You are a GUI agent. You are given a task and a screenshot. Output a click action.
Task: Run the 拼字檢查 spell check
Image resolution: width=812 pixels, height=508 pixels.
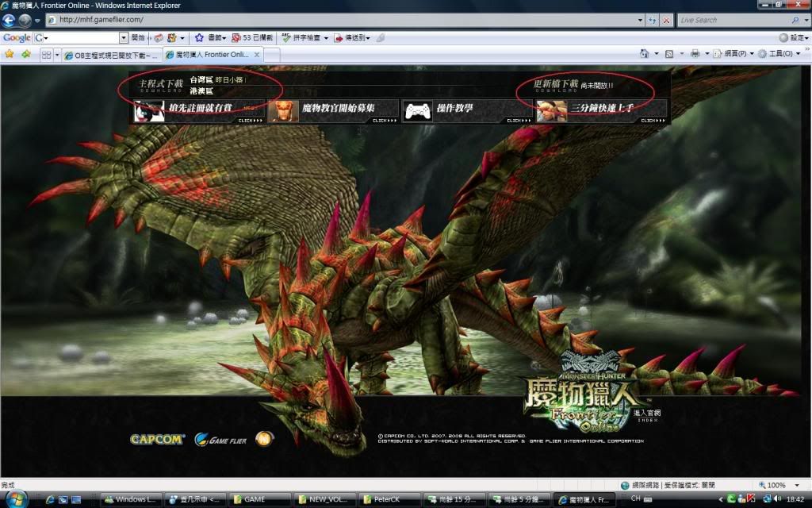click(x=301, y=38)
